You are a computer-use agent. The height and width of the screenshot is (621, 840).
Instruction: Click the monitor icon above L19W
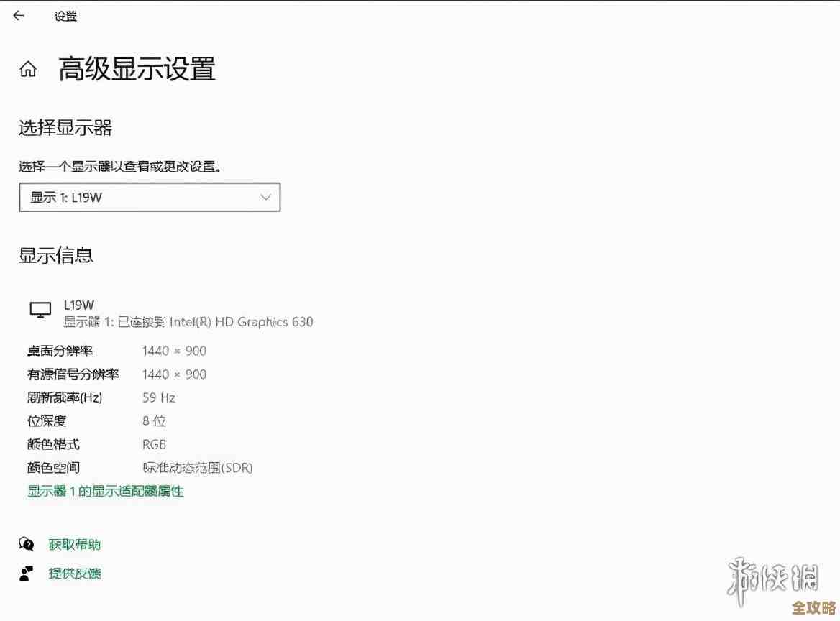[40, 309]
